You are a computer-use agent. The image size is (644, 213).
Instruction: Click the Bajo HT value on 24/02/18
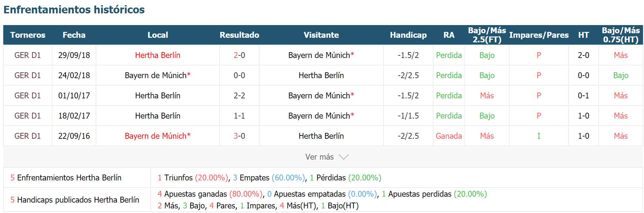tap(621, 75)
